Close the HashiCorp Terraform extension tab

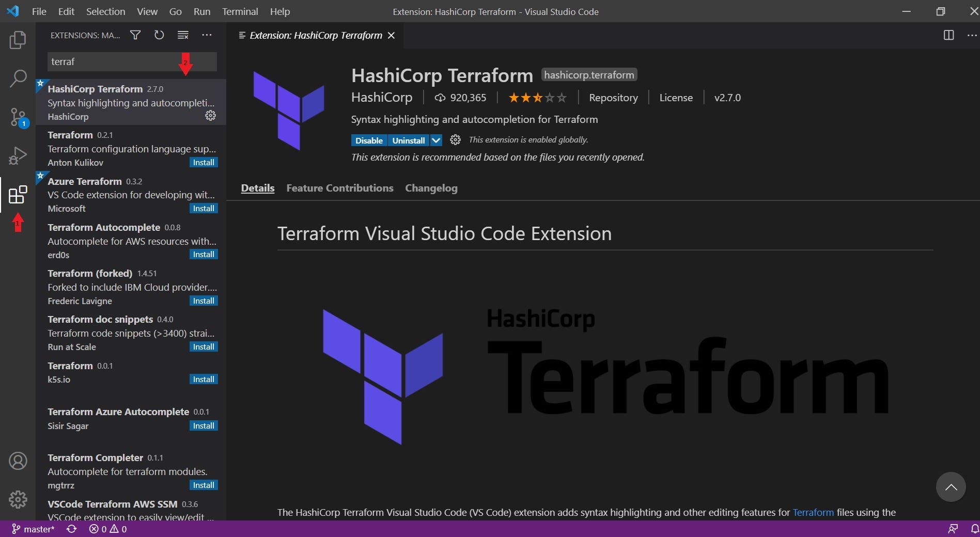coord(392,35)
